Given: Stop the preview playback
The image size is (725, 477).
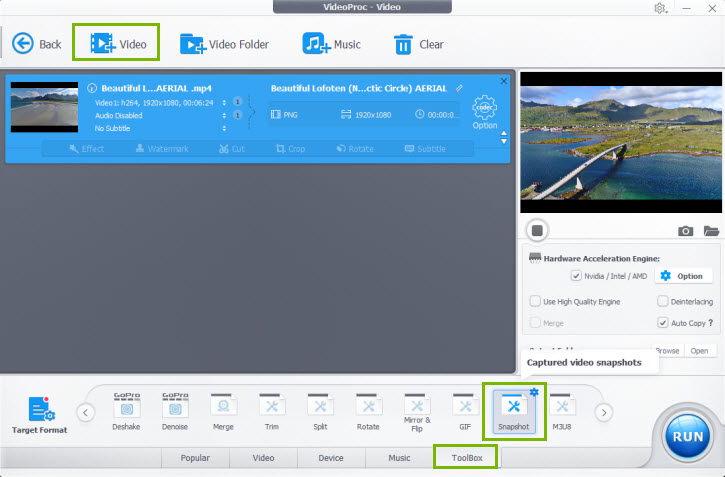Looking at the screenshot, I should (537, 230).
